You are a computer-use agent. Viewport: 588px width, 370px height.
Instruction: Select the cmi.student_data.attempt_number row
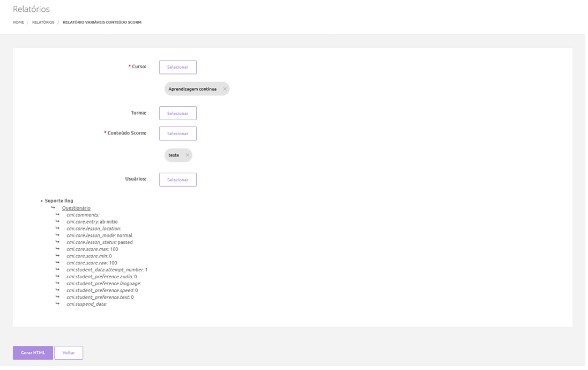click(x=107, y=270)
